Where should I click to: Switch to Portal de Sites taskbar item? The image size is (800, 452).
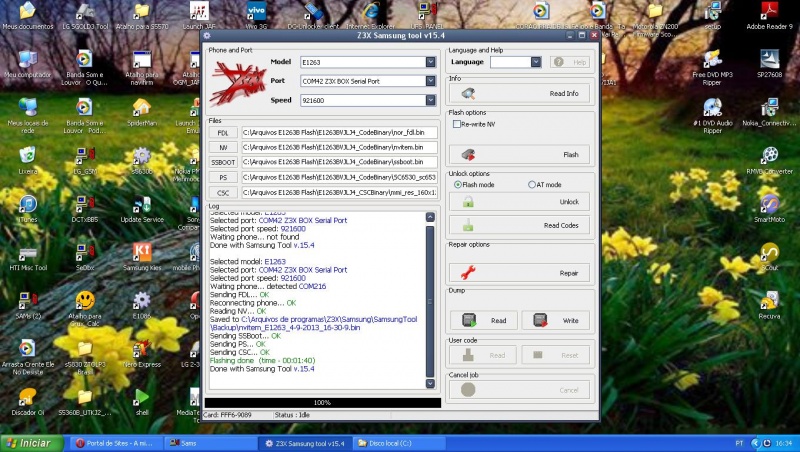116,443
